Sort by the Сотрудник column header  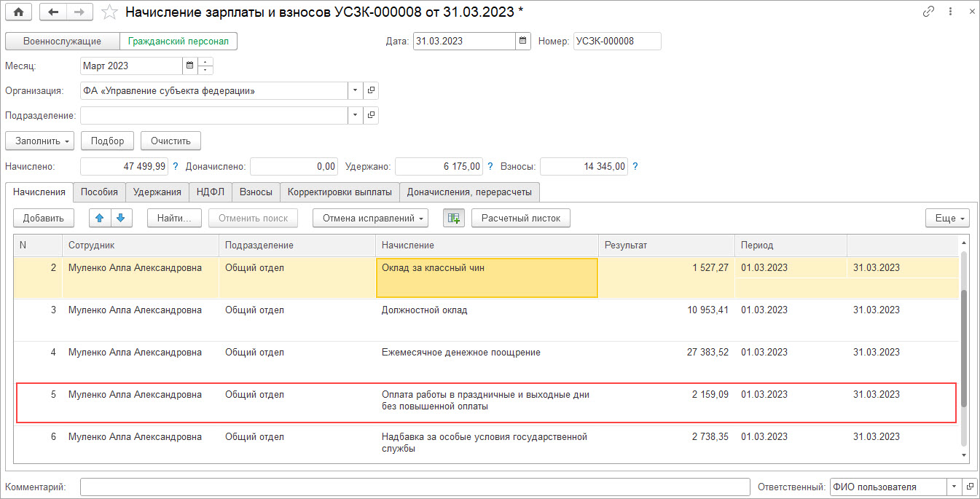point(141,245)
